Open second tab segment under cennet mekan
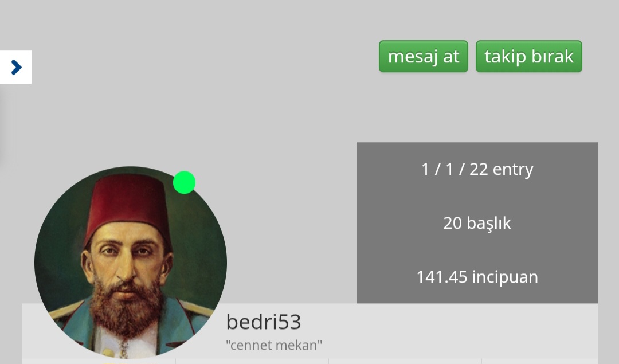Screen dimensions: 619x364 pyautogui.click(x=252, y=361)
